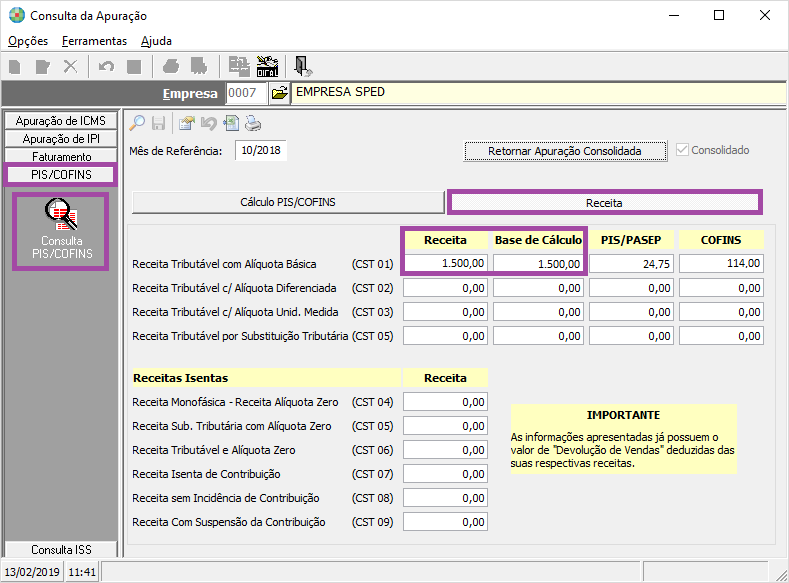Viewport: 789px width, 583px height.
Task: Open the Ferramentas menu
Action: 95,41
